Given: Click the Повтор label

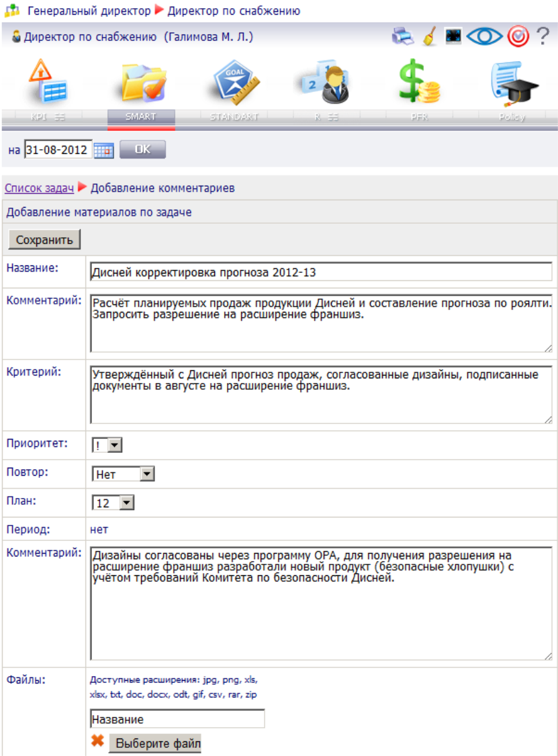Looking at the screenshot, I should pyautogui.click(x=28, y=472).
